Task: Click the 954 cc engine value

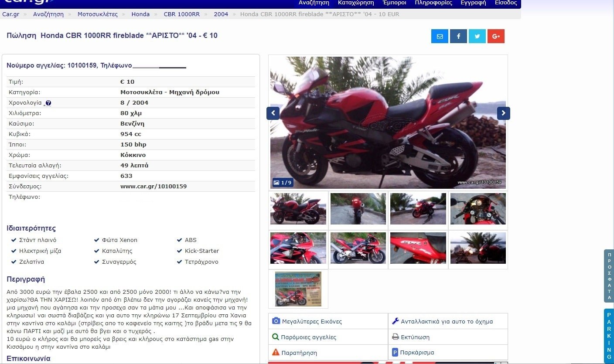Action: 131,134
